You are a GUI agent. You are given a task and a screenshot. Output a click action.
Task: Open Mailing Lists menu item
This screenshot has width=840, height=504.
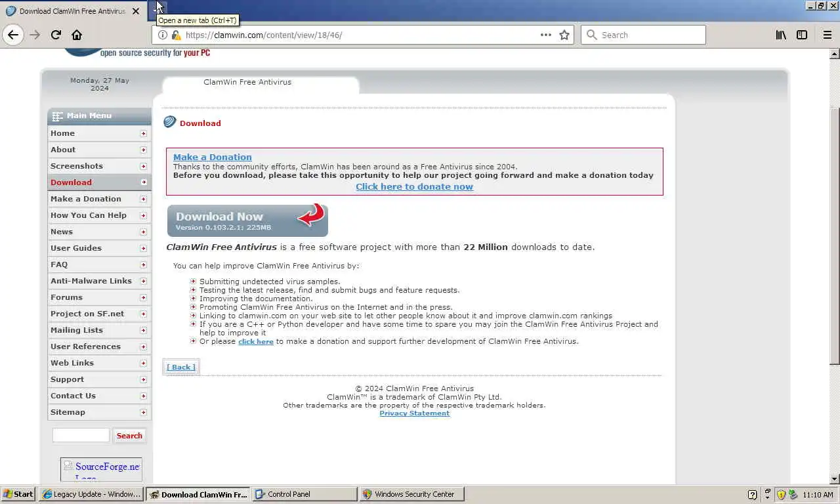coord(99,330)
